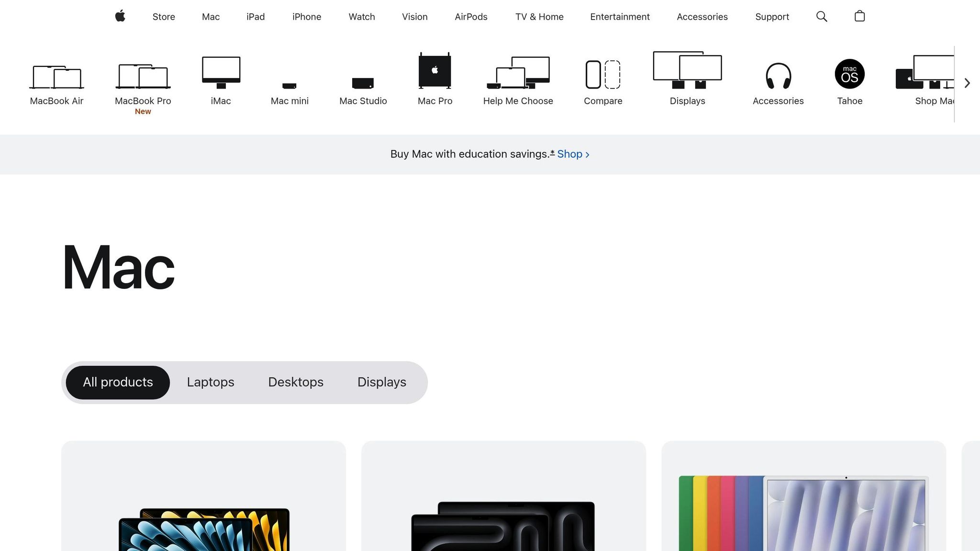Switch to the Desktops filter tab
Image resolution: width=980 pixels, height=551 pixels.
(296, 382)
